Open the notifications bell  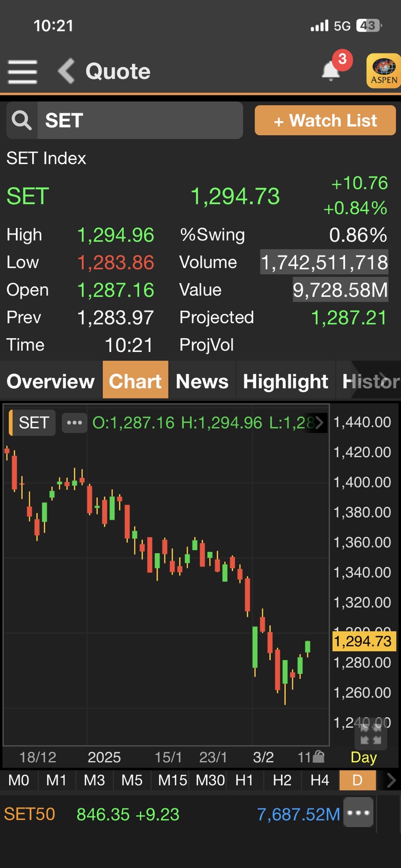(x=331, y=71)
